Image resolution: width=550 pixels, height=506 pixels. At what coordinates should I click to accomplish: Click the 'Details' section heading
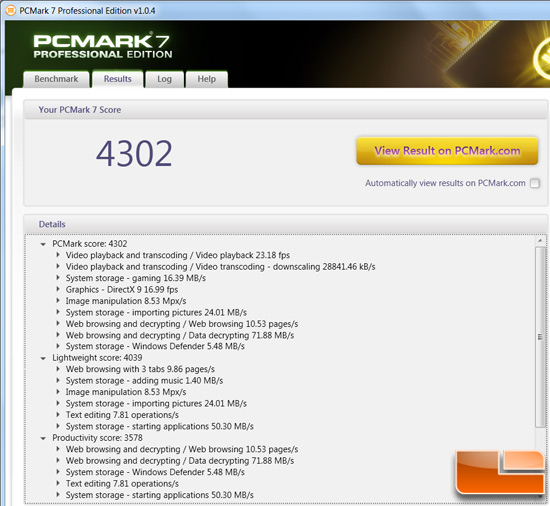(52, 224)
